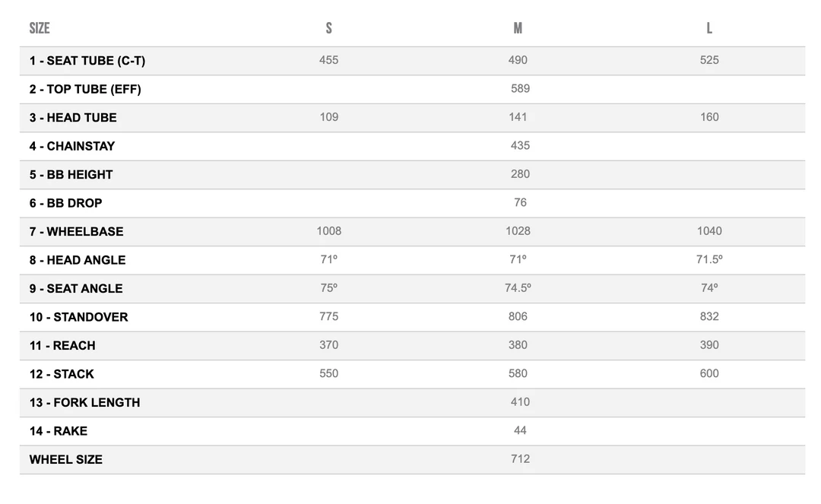Select the L size column header

click(x=709, y=28)
